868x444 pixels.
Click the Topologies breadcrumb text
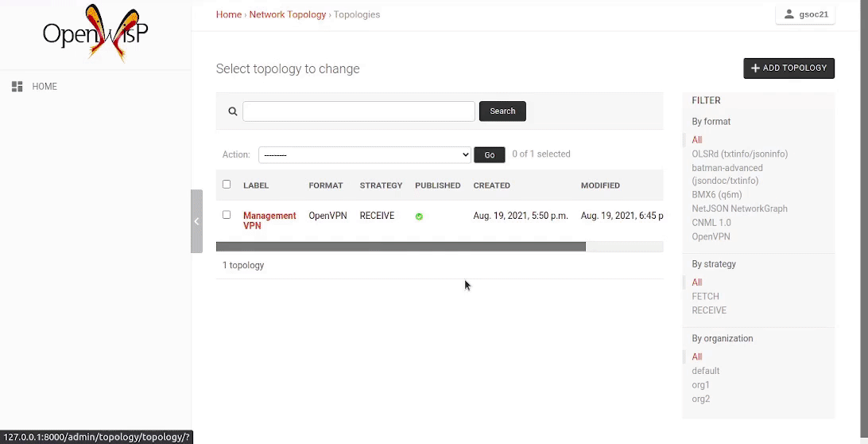356,14
